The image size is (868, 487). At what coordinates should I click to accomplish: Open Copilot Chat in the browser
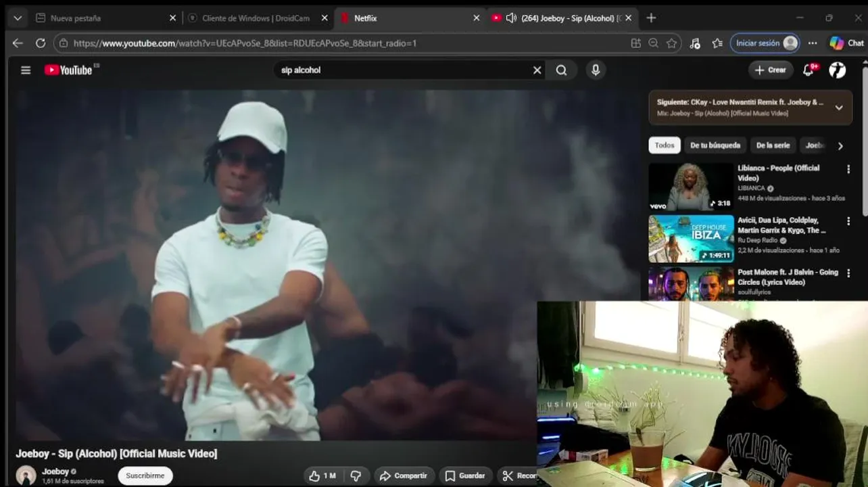point(846,43)
